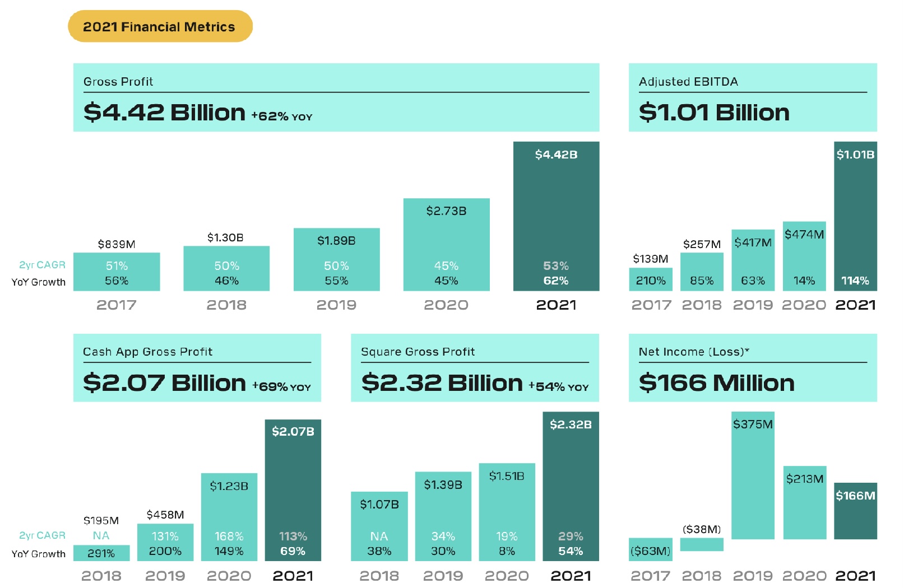This screenshot has height=588, width=904.
Task: Click the $1.23B Cash App bar
Action: point(229,516)
